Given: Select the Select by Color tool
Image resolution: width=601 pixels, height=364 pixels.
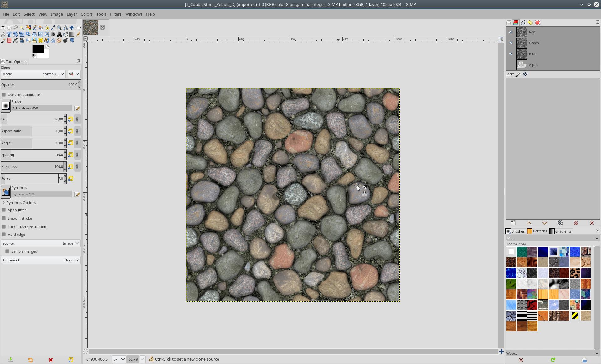Looking at the screenshot, I should [x=28, y=28].
